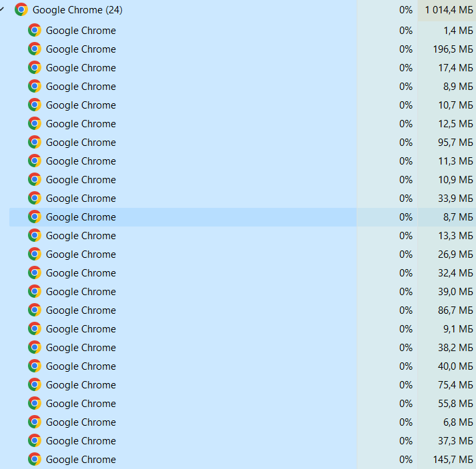Click the memory value 6,8 МБ
This screenshot has height=469, width=476.
pyautogui.click(x=458, y=422)
